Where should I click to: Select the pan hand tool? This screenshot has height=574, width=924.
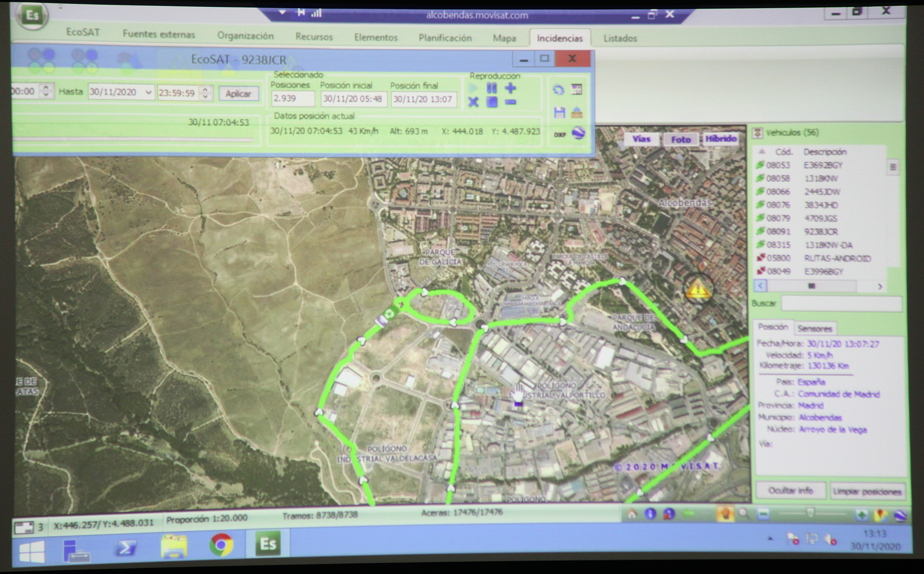(725, 514)
